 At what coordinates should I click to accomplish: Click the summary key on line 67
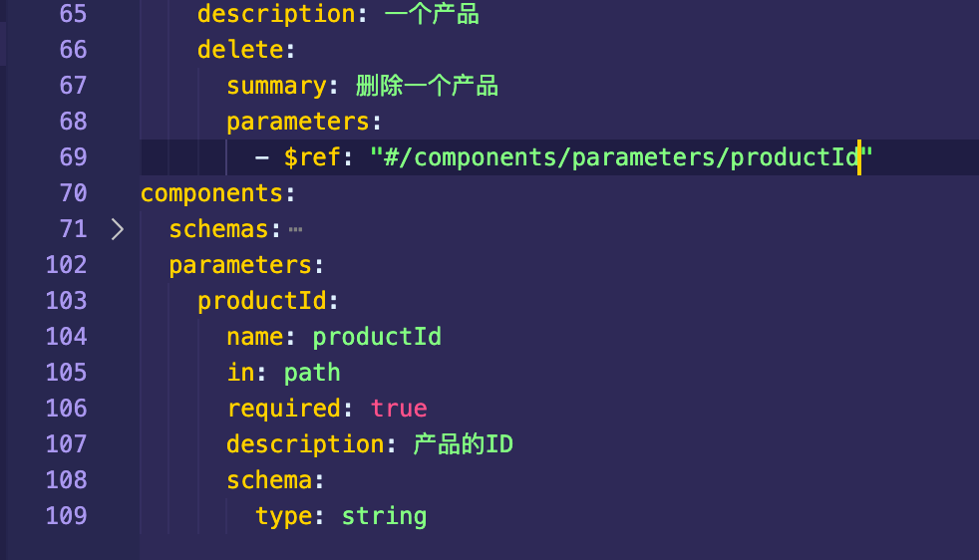276,86
